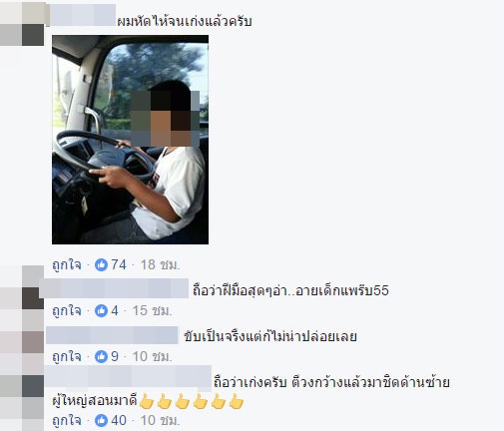This screenshot has width=504, height=431.
Task: Click the like icon showing 74 reactions
Action: [101, 265]
